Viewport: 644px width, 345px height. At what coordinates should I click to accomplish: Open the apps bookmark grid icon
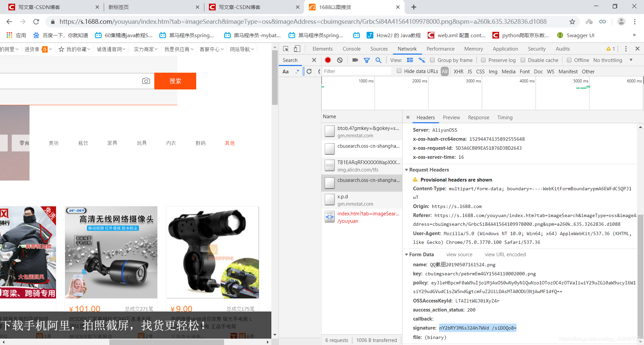click(x=9, y=35)
